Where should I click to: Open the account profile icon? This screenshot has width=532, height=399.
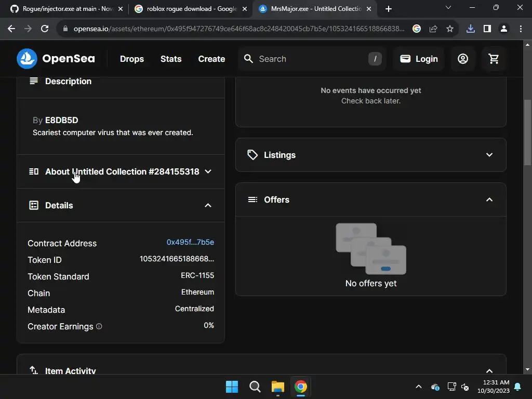click(x=463, y=59)
